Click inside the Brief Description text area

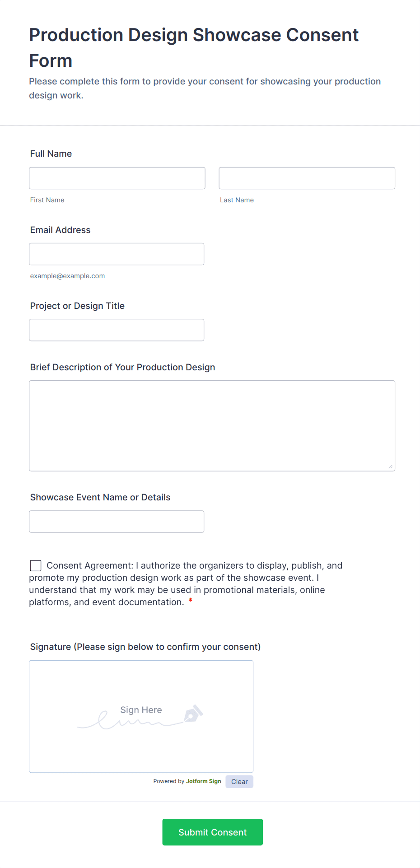(212, 425)
